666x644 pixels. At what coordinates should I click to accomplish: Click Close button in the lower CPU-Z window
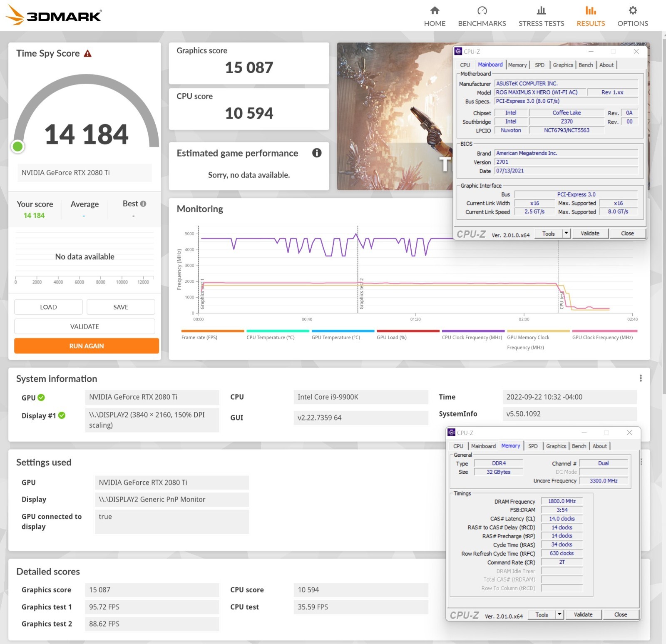[621, 614]
